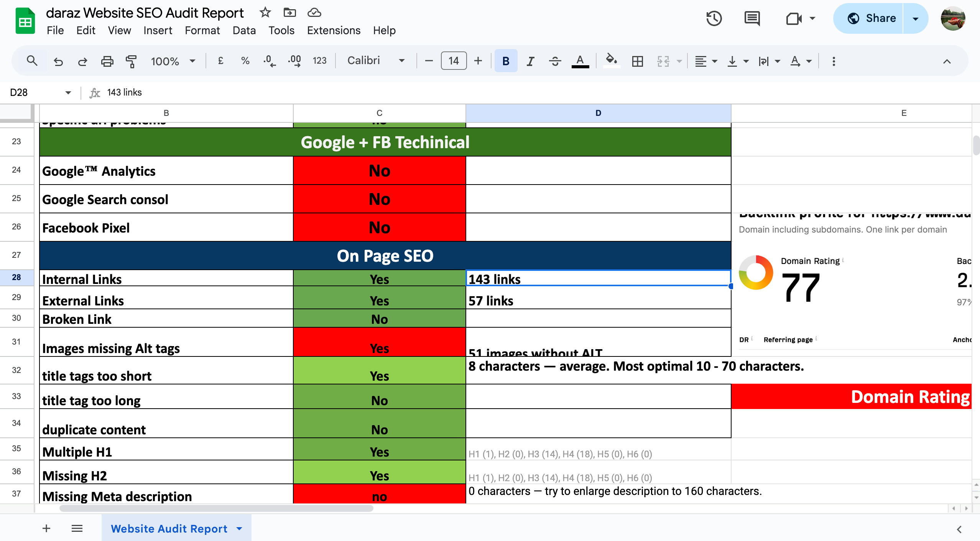
Task: Click the paint format tool
Action: coord(131,61)
